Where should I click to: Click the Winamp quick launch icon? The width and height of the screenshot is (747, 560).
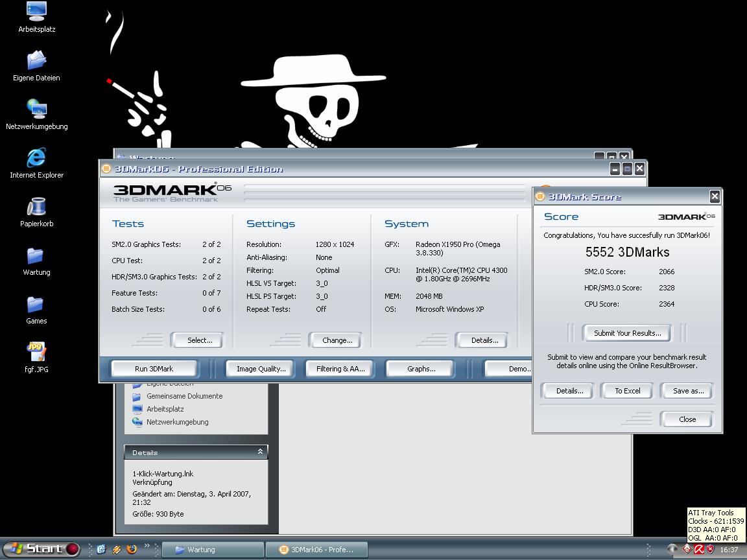pyautogui.click(x=116, y=549)
